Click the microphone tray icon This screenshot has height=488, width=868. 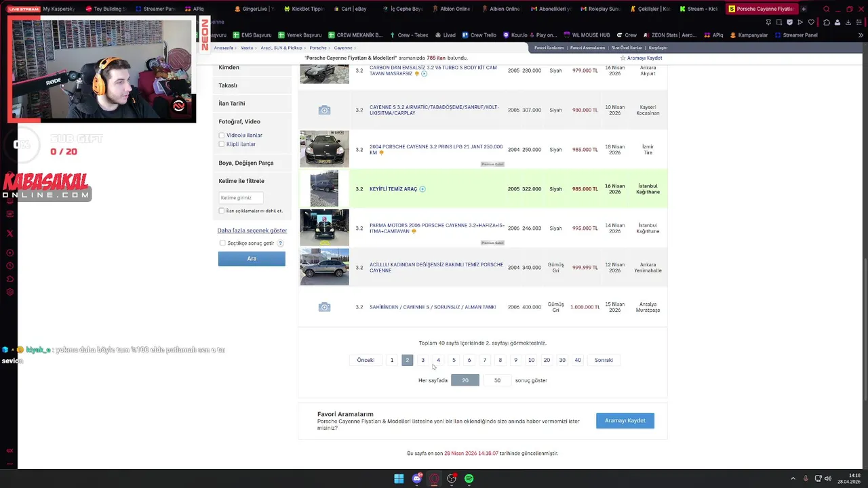tap(806, 479)
